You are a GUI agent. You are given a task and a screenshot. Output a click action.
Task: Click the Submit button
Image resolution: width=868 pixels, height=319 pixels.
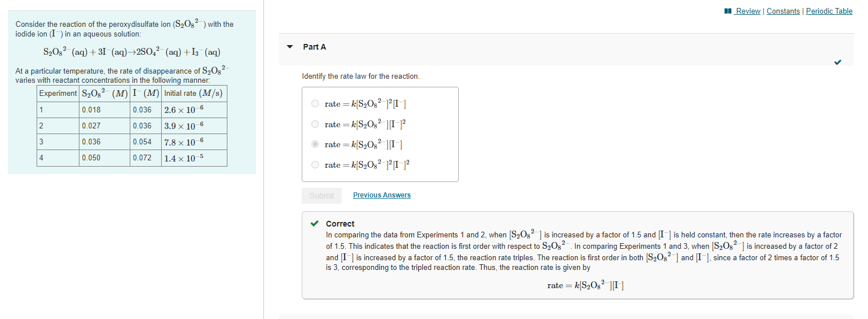coord(322,196)
